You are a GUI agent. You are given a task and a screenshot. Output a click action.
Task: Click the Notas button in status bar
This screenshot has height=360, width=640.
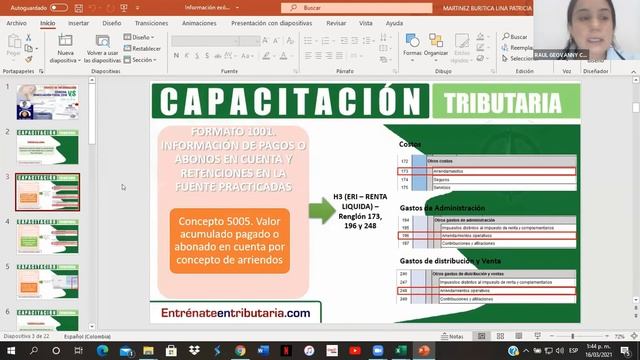[452, 336]
